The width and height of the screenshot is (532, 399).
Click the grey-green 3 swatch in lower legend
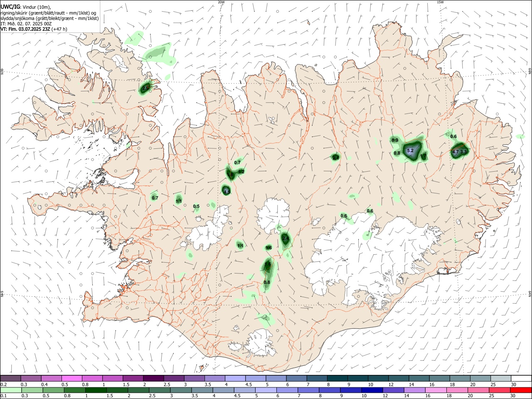tap(181, 390)
